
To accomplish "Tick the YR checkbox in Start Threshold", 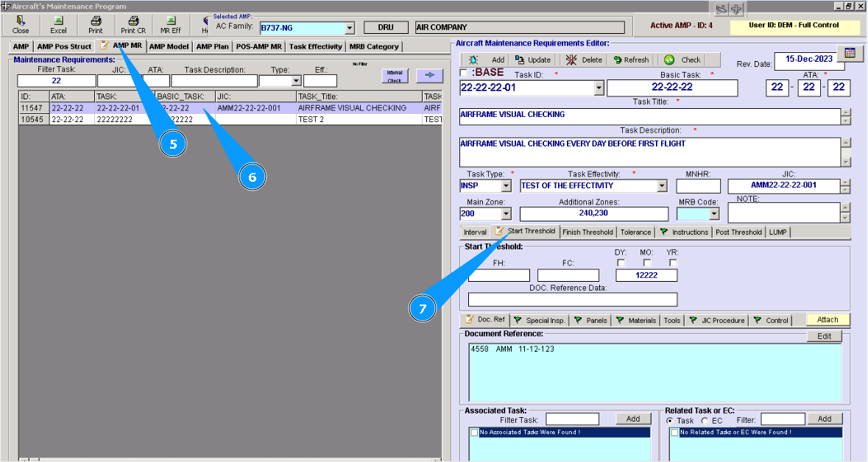I will (673, 263).
